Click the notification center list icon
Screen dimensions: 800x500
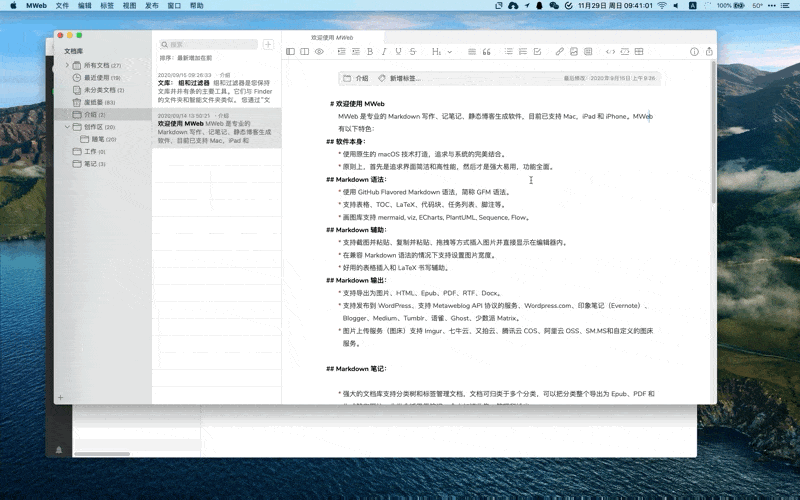pos(786,6)
